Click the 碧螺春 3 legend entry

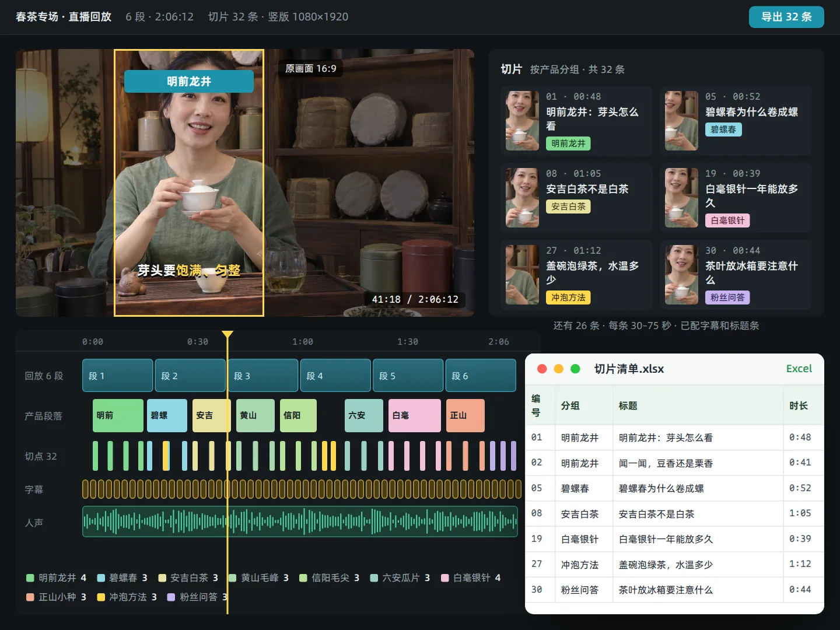[123, 577]
